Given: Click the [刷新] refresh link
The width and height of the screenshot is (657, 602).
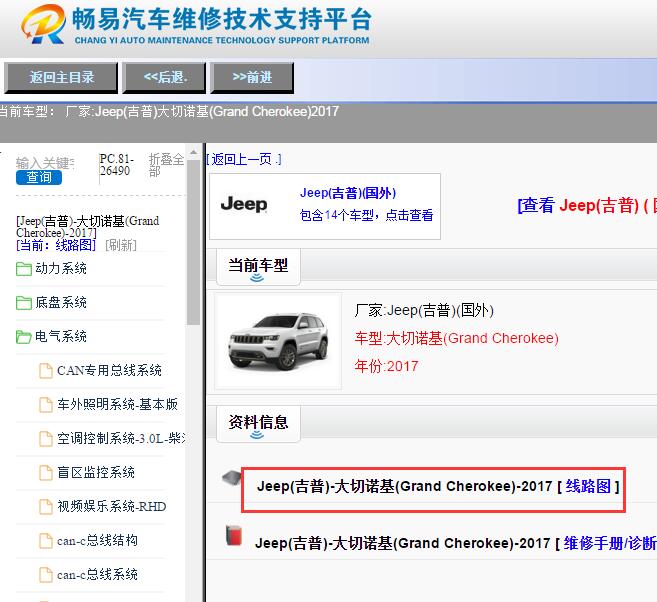Looking at the screenshot, I should point(121,245).
